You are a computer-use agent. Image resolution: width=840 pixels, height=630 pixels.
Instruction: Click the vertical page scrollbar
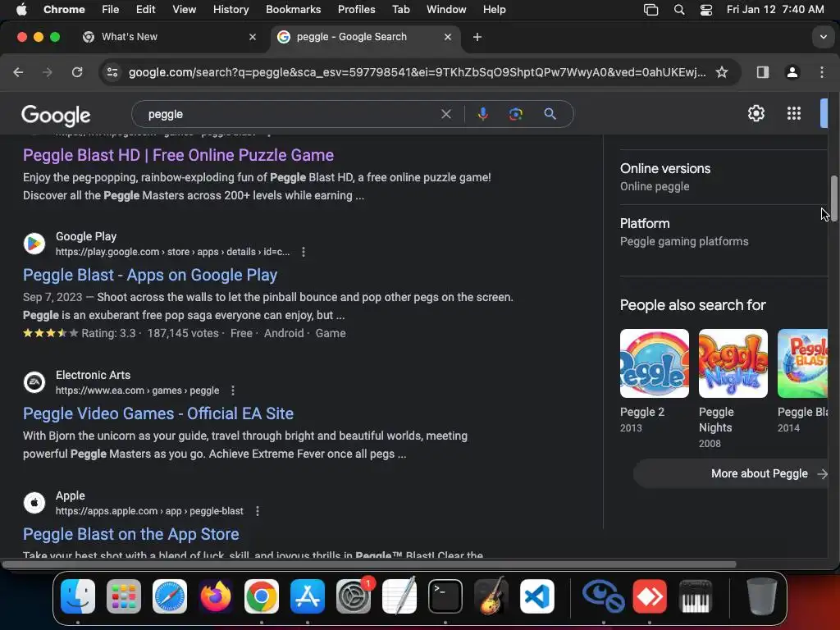834,198
